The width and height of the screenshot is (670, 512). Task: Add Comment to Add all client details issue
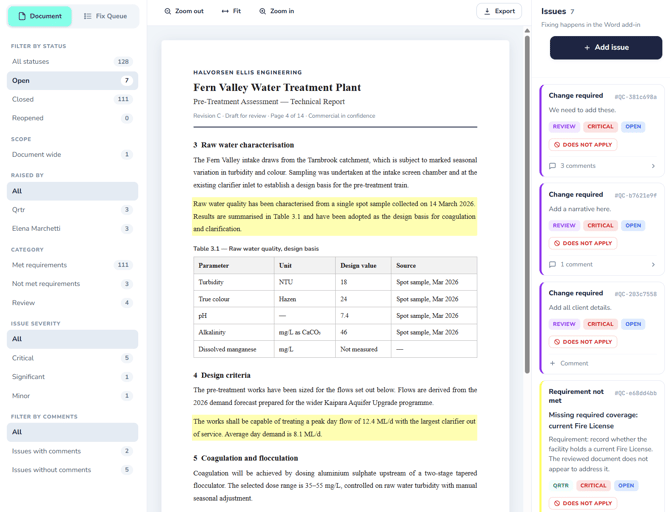coord(574,363)
